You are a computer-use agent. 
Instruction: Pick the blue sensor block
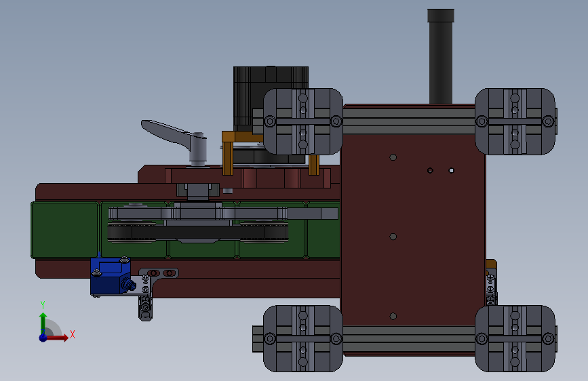[x=111, y=277]
